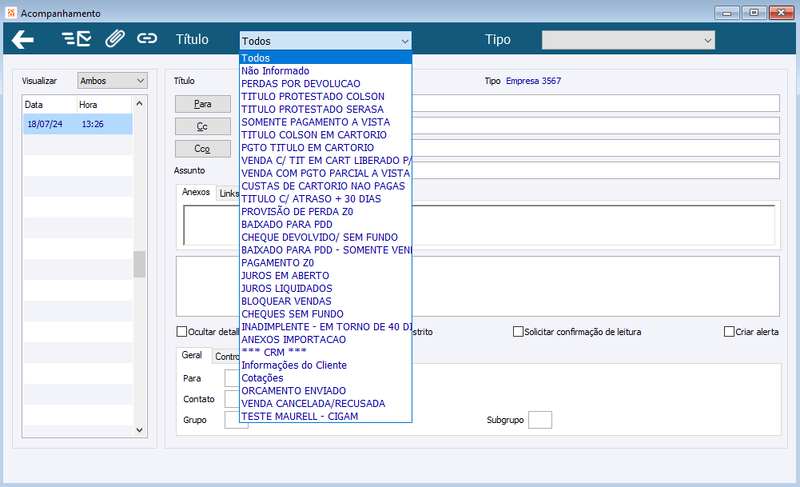This screenshot has width=800, height=487.
Task: Click the list scrollbar up arrow
Action: pyautogui.click(x=139, y=104)
